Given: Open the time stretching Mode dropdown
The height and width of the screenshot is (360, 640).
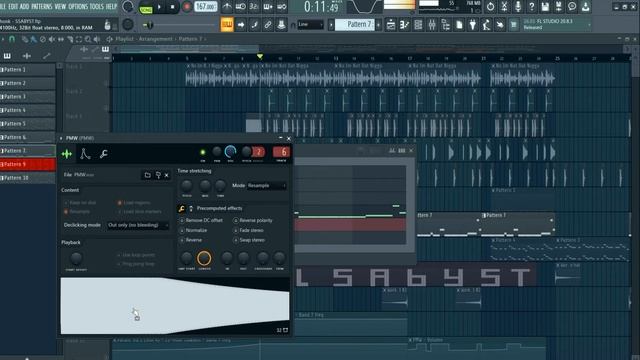Looking at the screenshot, I should point(267,186).
